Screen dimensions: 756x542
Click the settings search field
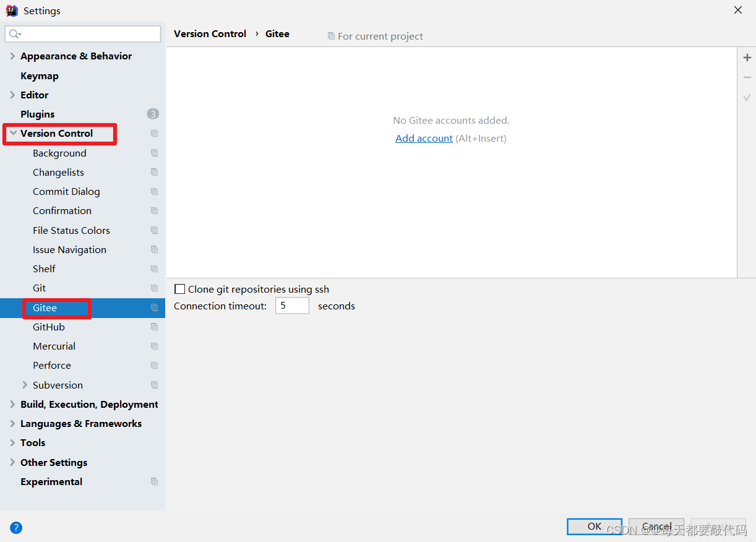tap(83, 34)
